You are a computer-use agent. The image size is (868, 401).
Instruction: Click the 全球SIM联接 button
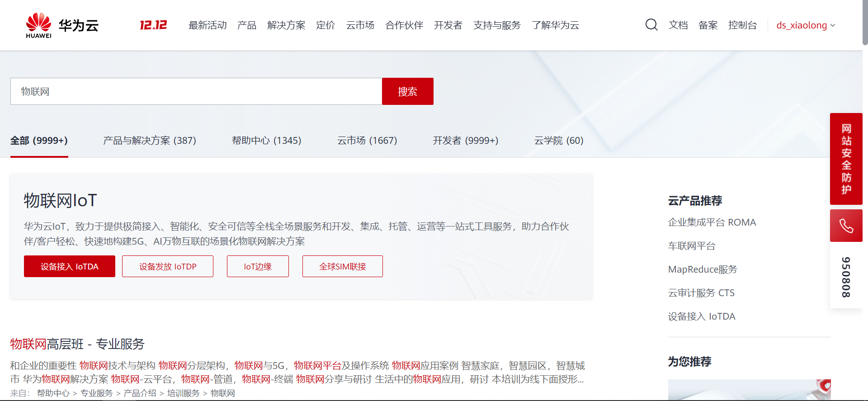coord(343,266)
